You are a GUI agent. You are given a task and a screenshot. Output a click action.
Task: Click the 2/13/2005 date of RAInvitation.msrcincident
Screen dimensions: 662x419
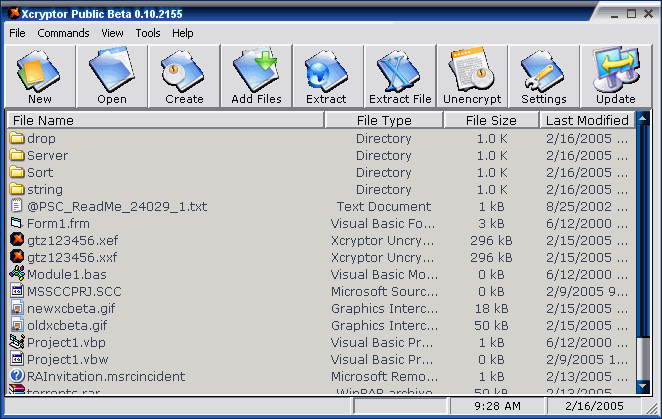[587, 376]
